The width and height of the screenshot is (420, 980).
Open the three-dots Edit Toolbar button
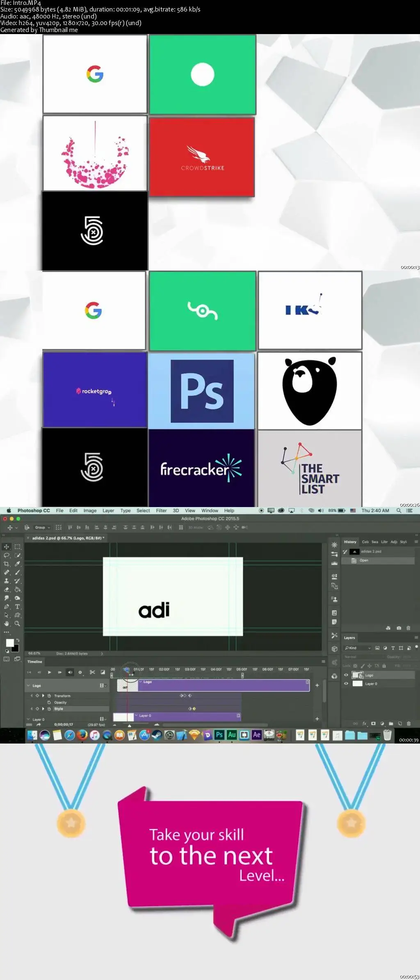7,632
